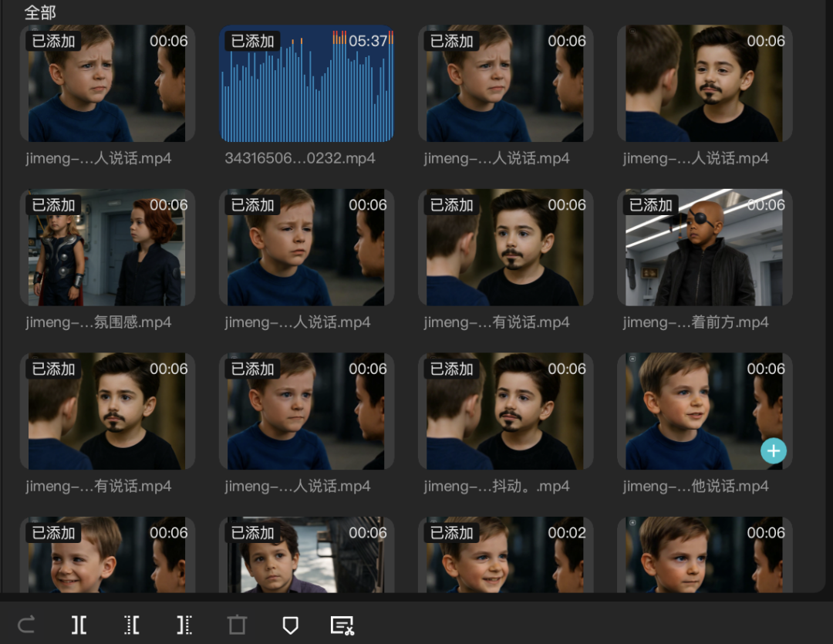Click the 已添加 badge on the audio waveform clip

(x=252, y=41)
